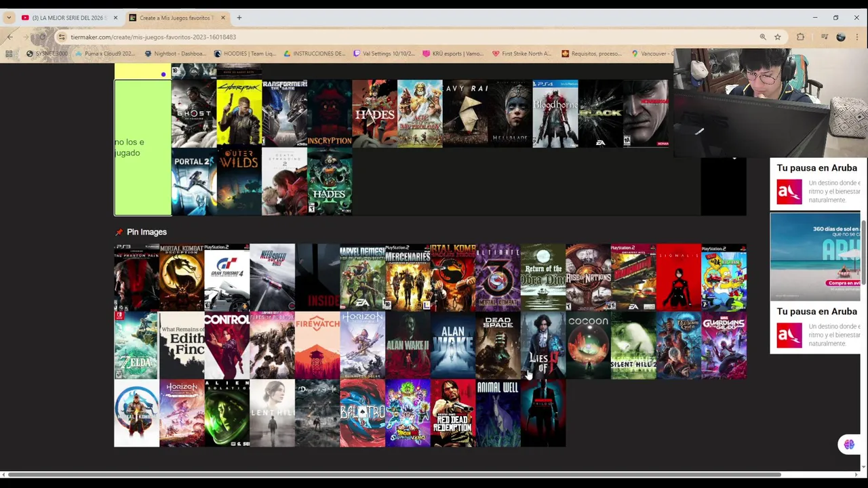Pick the blue Alan Wake cover

click(x=453, y=345)
